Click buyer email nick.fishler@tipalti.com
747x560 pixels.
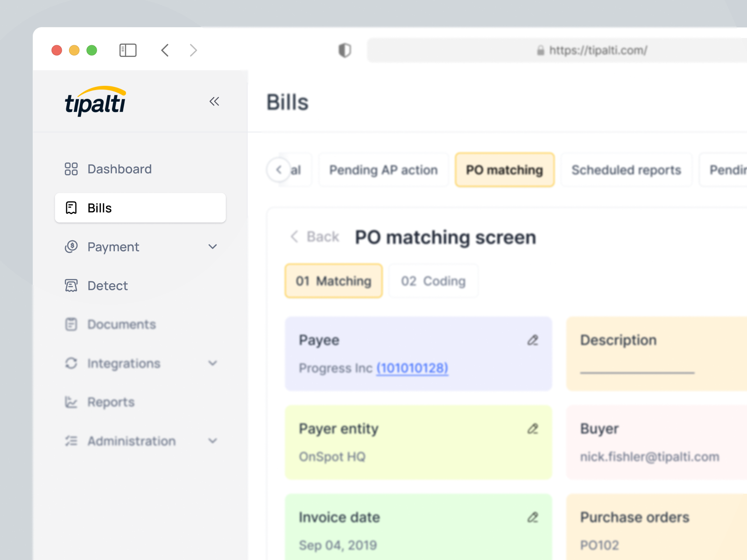[x=649, y=457]
